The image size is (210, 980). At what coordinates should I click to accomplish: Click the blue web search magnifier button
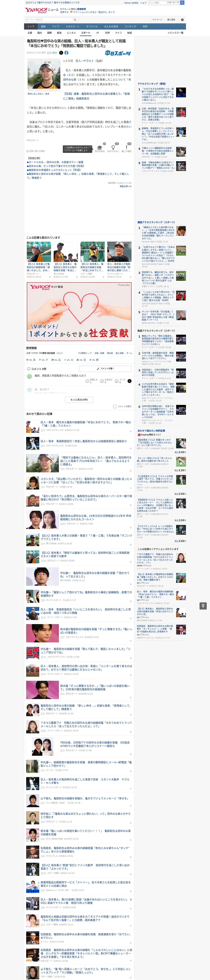tap(182, 3)
